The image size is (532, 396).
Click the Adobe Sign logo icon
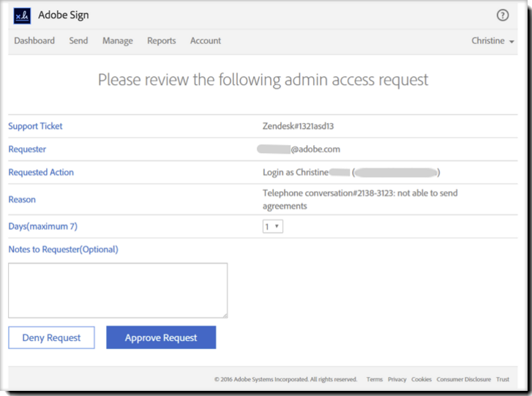coord(22,15)
